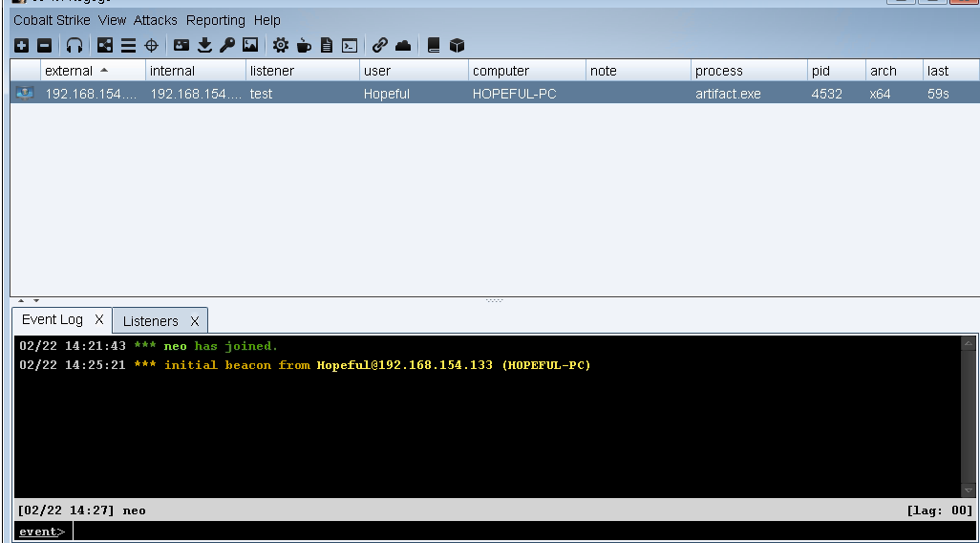The image size is (980, 543).
Task: Click the cloud manage web server icon
Action: click(x=403, y=45)
